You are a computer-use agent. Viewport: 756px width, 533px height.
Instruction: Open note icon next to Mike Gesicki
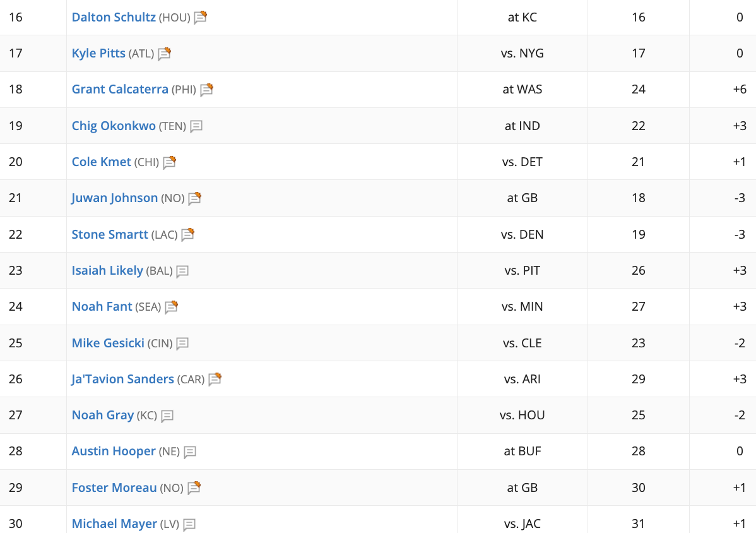click(182, 344)
